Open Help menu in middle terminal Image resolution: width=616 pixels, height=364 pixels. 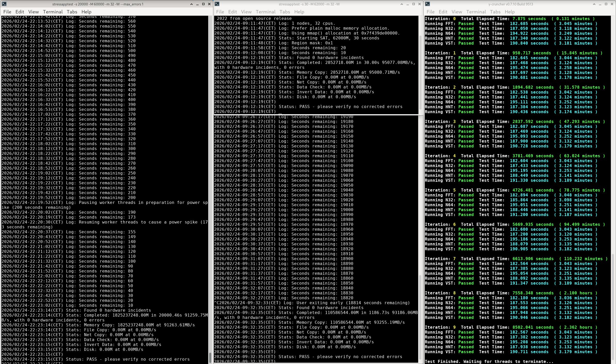[x=299, y=12]
